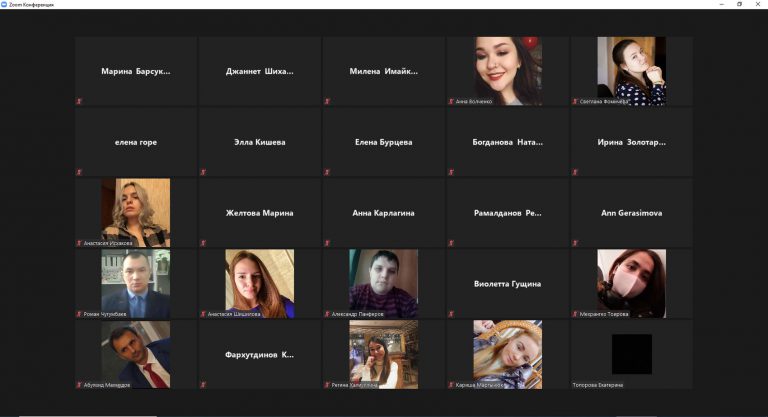Click muted mic icon on Марина Барсук tile
Image resolution: width=768 pixels, height=417 pixels.
click(x=79, y=101)
